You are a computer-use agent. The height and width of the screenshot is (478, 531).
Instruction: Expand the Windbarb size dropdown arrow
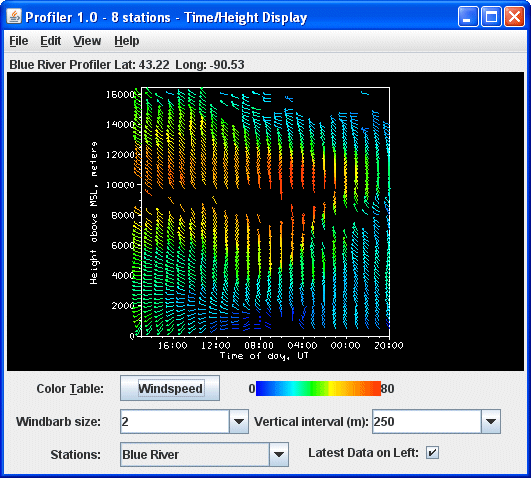[239, 421]
